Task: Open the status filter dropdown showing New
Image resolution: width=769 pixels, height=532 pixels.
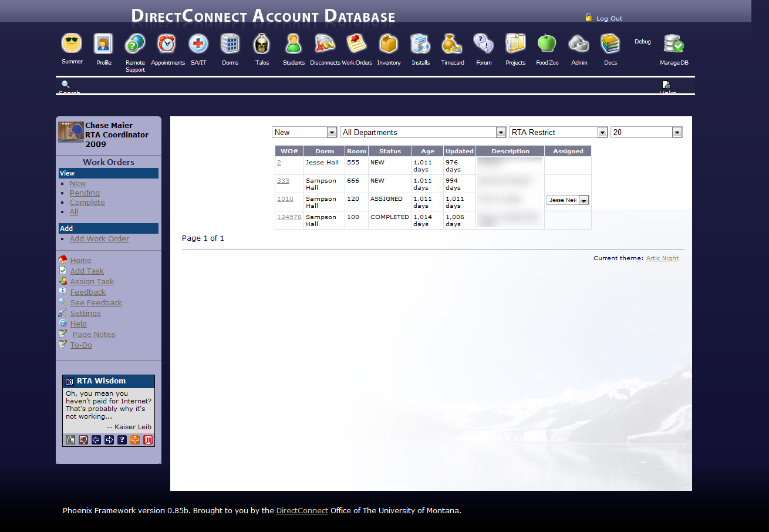Action: coord(305,133)
